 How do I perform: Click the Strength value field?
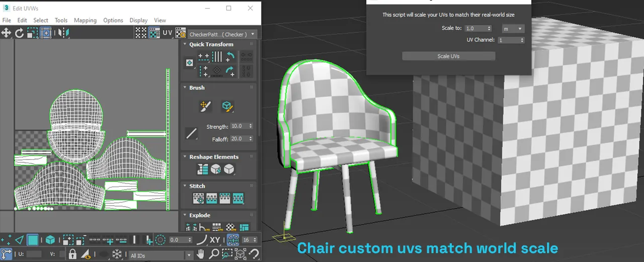(238, 126)
